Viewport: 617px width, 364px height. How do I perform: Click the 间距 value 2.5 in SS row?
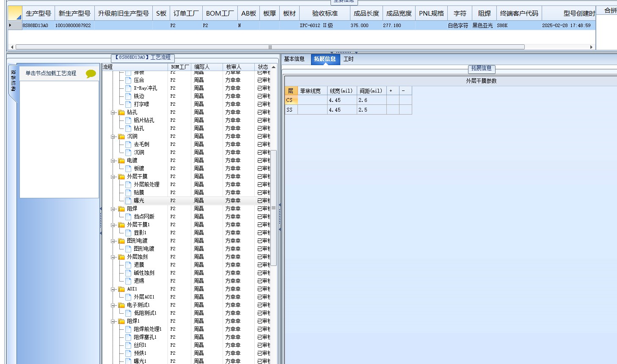[x=372, y=109]
